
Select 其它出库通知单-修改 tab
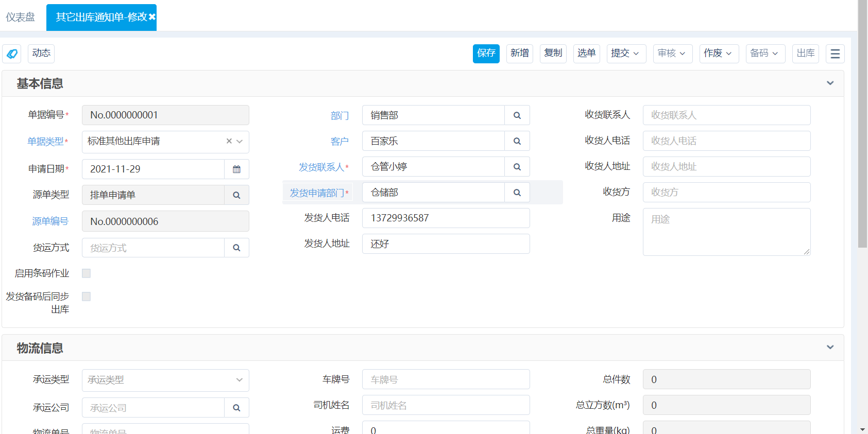pos(101,17)
